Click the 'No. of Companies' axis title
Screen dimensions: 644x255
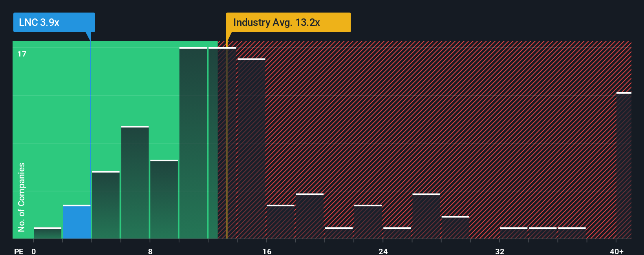pyautogui.click(x=22, y=197)
